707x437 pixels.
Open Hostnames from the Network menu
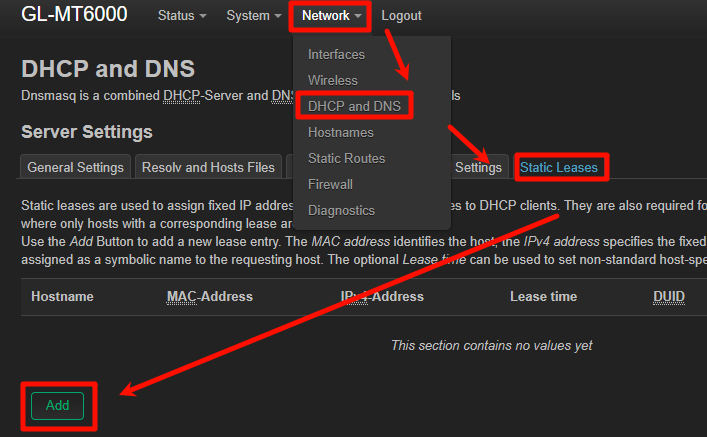(x=340, y=132)
